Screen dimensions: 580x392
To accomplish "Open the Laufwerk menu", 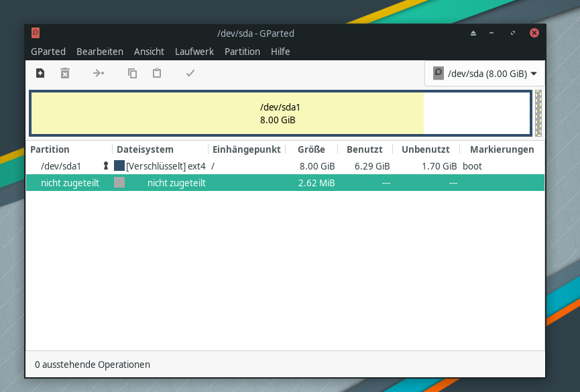I will 194,52.
